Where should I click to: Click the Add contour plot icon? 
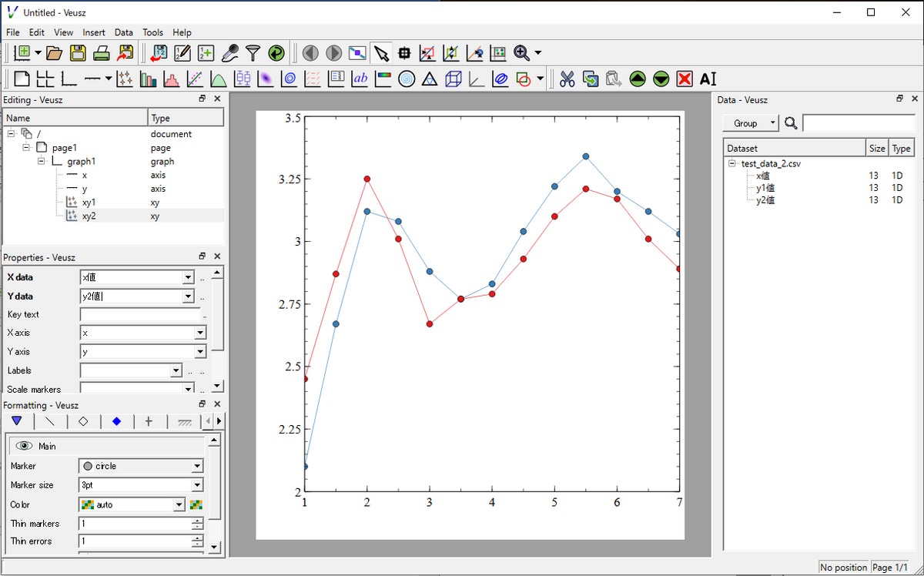coord(290,79)
